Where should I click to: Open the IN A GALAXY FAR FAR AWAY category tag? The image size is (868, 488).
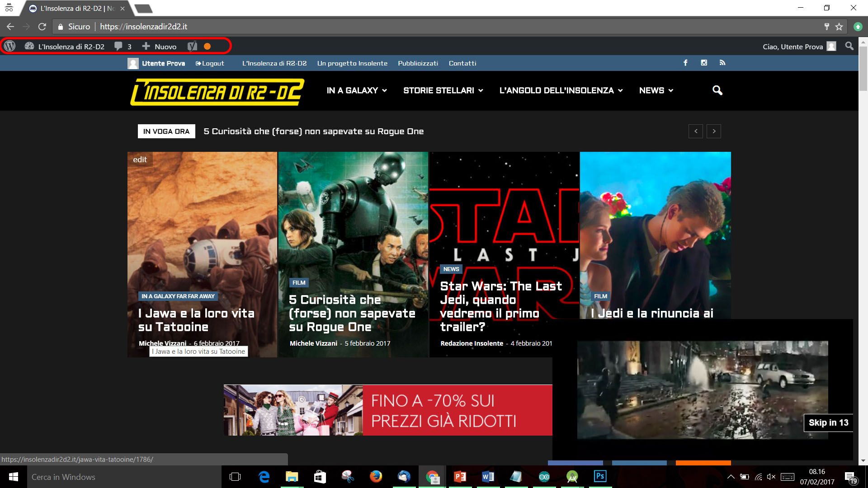tap(178, 296)
